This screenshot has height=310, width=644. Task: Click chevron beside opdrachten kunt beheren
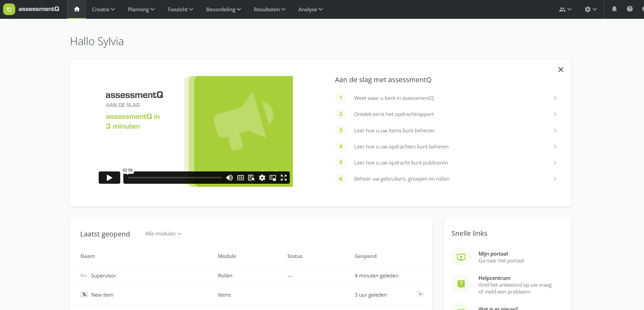(555, 147)
